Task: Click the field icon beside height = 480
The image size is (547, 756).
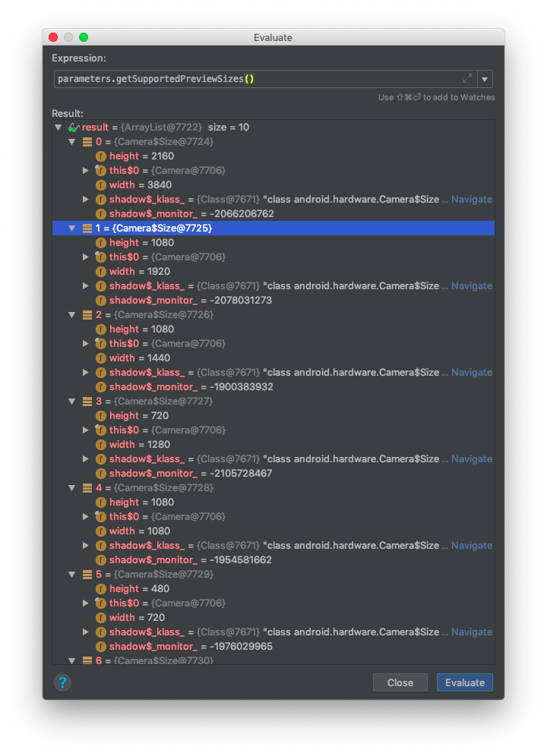Action: point(101,588)
